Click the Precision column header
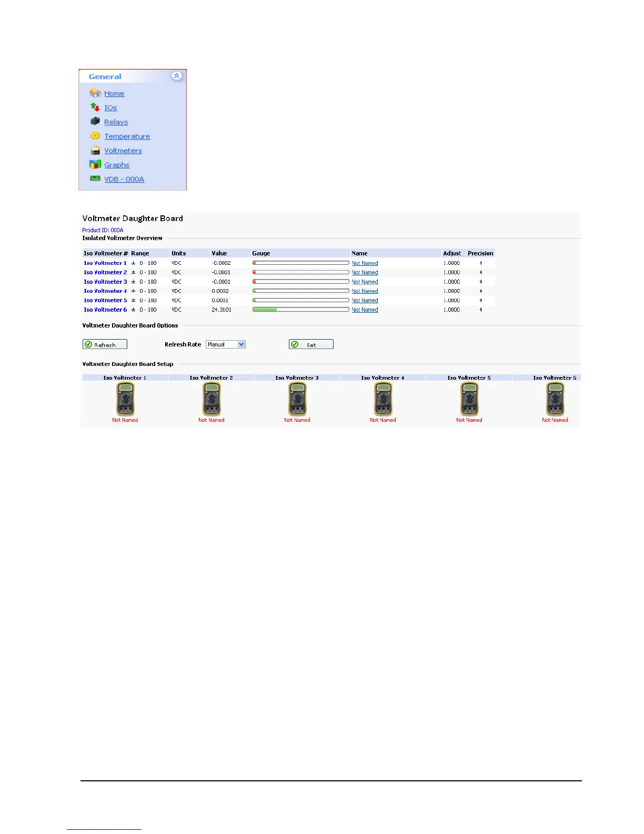 pyautogui.click(x=480, y=253)
